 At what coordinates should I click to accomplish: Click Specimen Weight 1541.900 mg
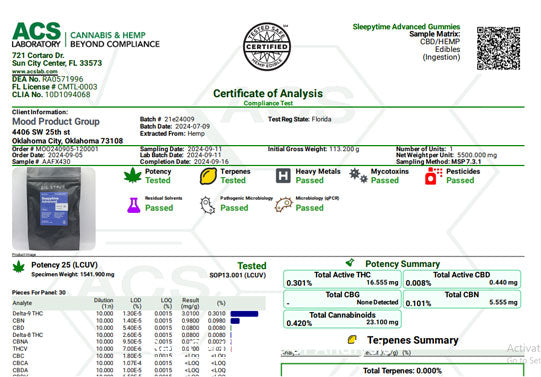coord(73,275)
